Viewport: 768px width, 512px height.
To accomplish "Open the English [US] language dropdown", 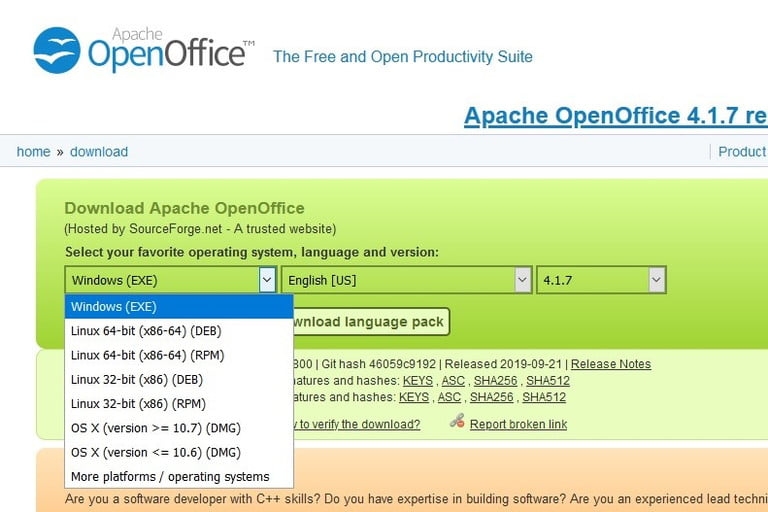I will 407,280.
